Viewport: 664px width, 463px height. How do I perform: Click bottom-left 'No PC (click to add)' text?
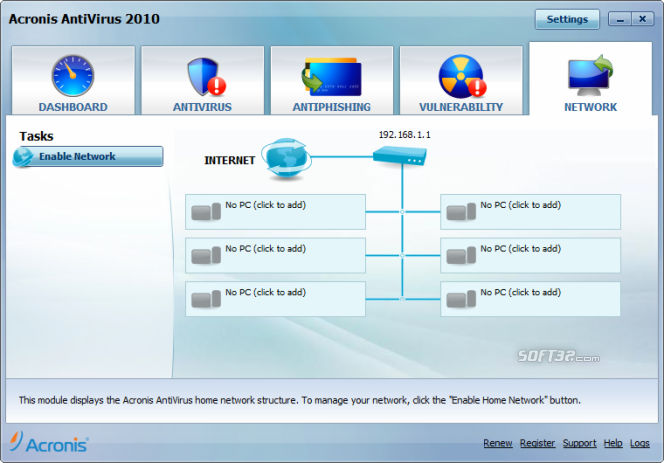click(266, 292)
